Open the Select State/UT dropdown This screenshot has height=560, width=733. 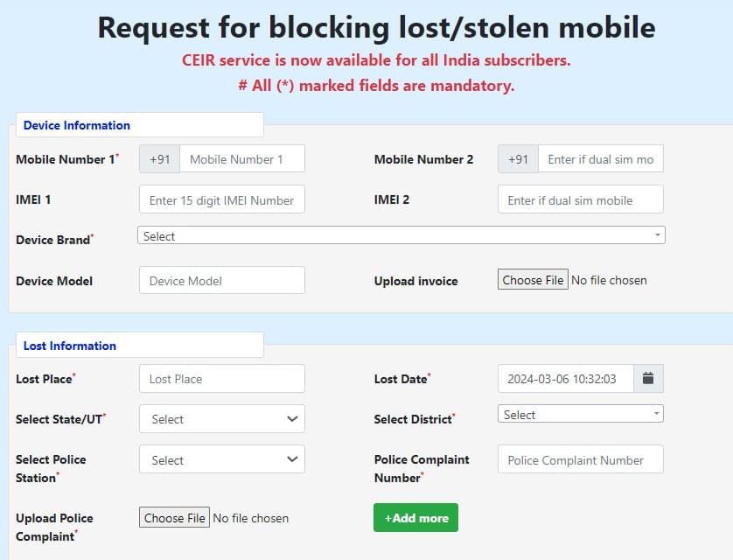(222, 419)
